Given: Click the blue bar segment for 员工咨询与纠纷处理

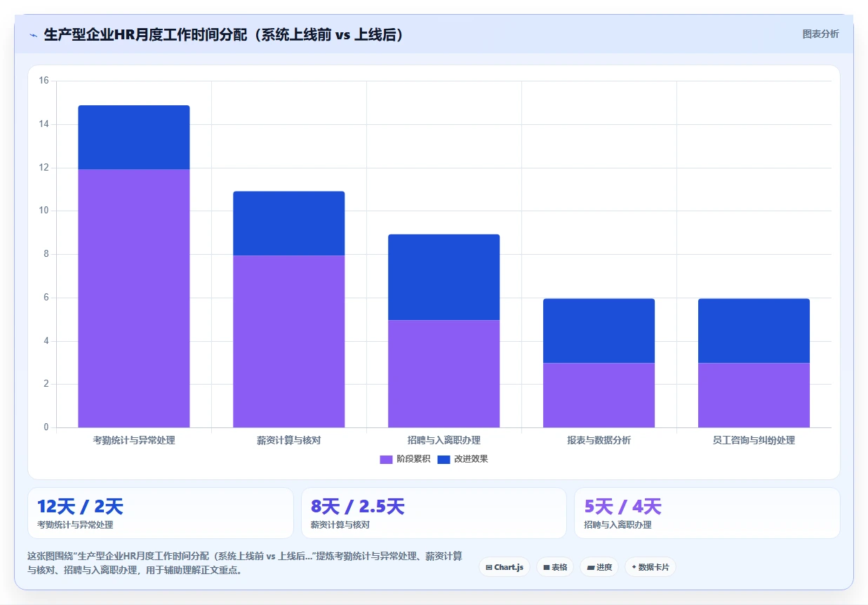Looking at the screenshot, I should coord(754,331).
